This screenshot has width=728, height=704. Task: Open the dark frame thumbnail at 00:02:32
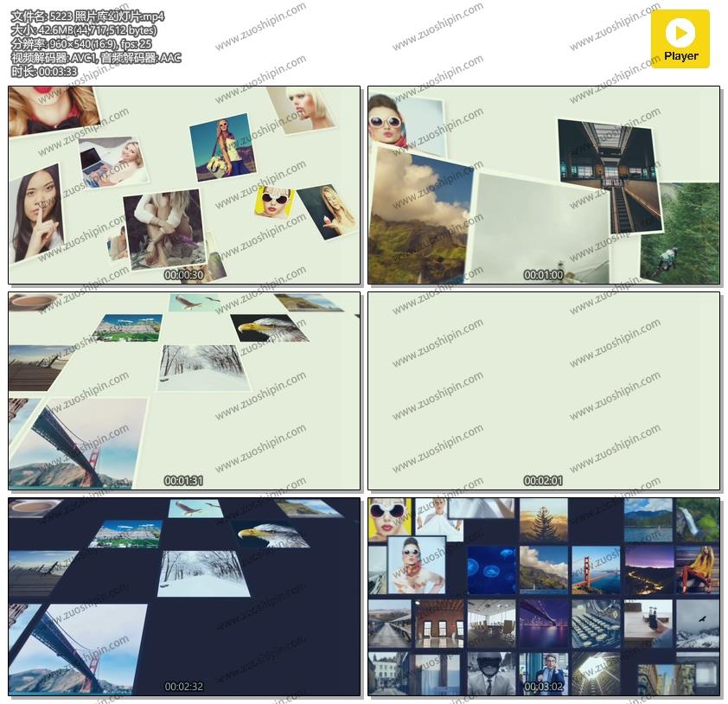point(184,597)
